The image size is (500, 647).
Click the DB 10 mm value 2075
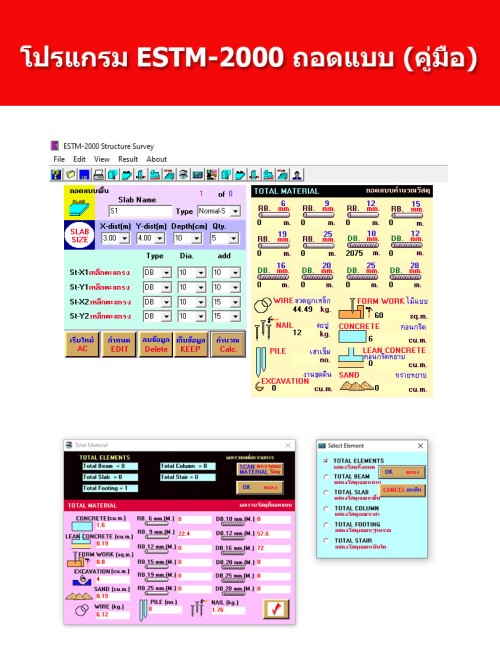point(354,253)
